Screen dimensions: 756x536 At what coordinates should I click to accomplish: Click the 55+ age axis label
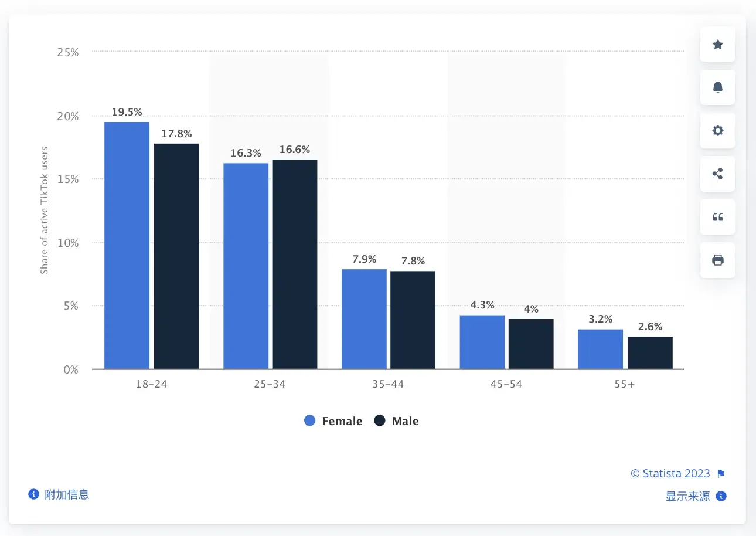(x=625, y=385)
